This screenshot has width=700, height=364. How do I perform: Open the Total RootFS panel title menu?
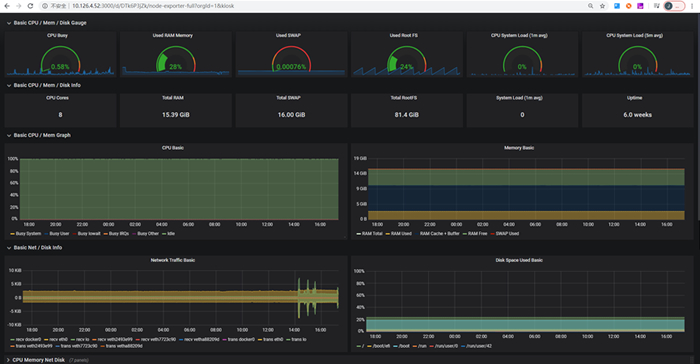404,98
